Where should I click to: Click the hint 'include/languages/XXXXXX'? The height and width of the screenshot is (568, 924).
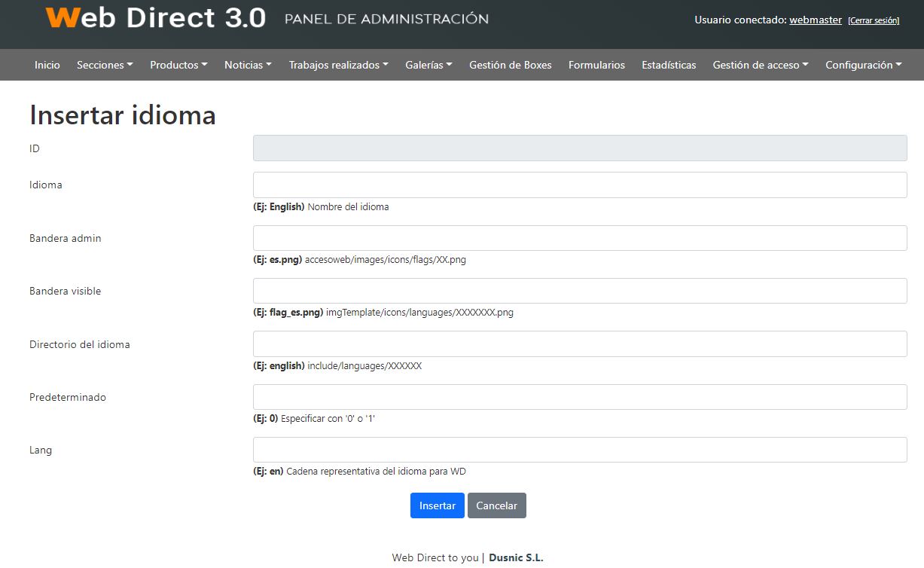(364, 366)
